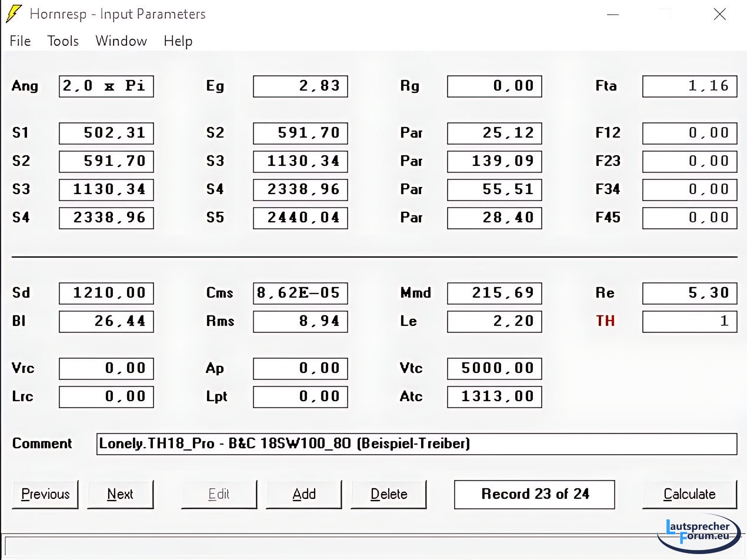Viewport: 747px width, 560px height.
Task: Select the Eg input field
Action: (300, 86)
